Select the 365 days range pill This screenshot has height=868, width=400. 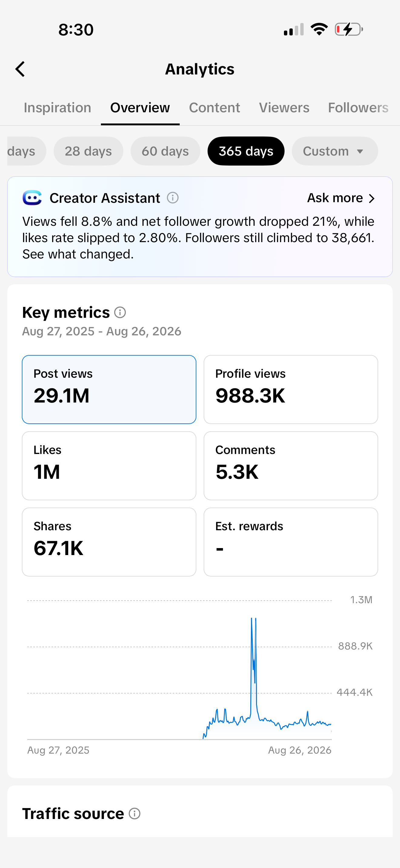246,151
